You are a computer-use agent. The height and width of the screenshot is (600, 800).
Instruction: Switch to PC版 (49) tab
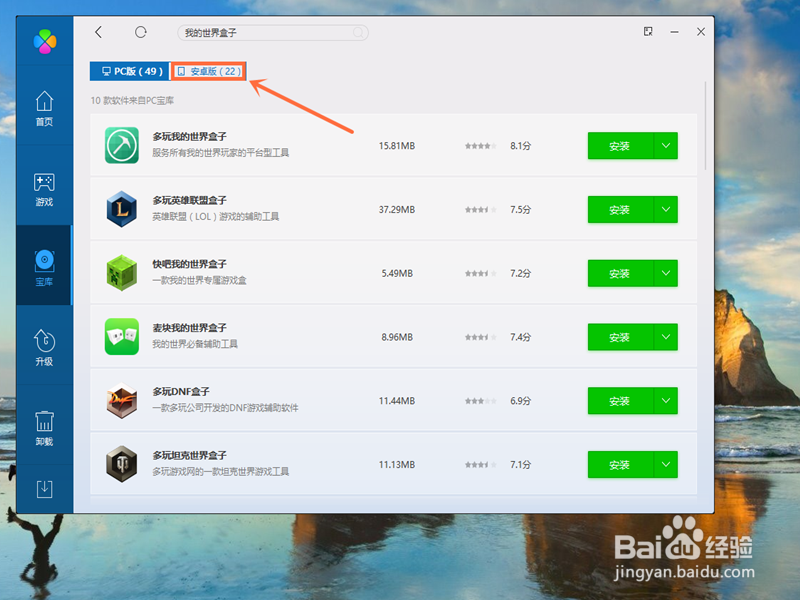(130, 71)
